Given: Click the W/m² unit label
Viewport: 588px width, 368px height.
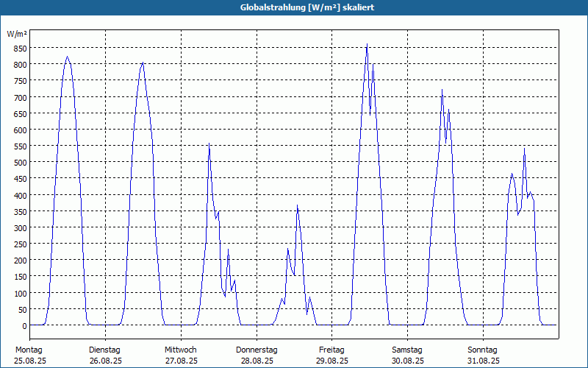Looking at the screenshot, I should pos(17,34).
